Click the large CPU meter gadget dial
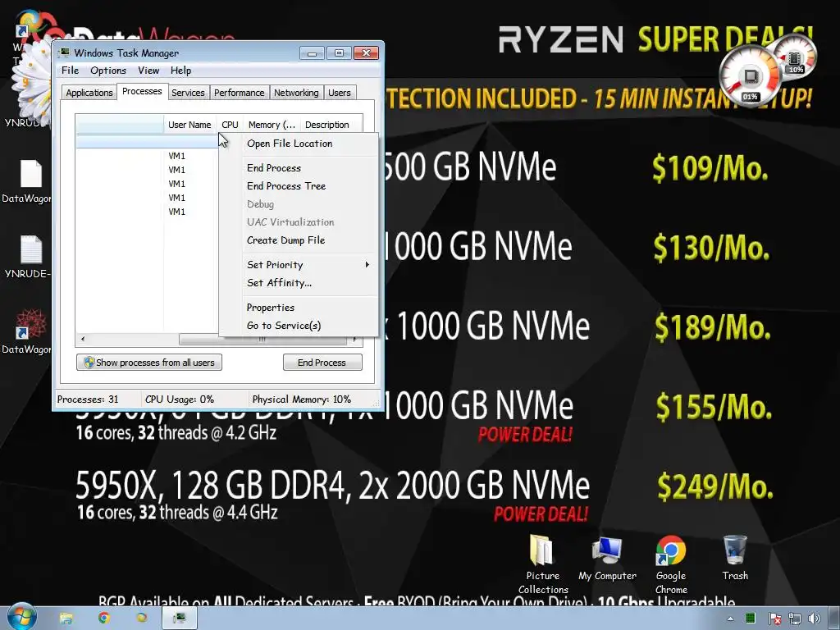840x630 pixels. point(750,75)
